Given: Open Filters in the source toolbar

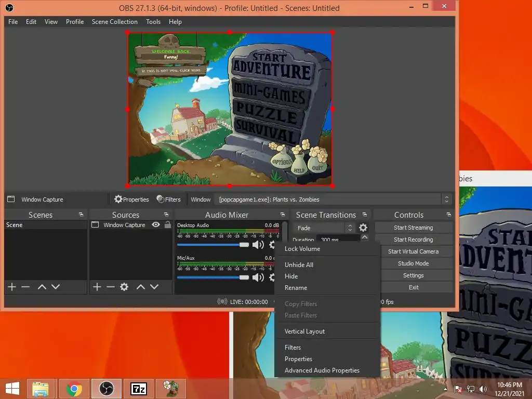Looking at the screenshot, I should [x=168, y=199].
